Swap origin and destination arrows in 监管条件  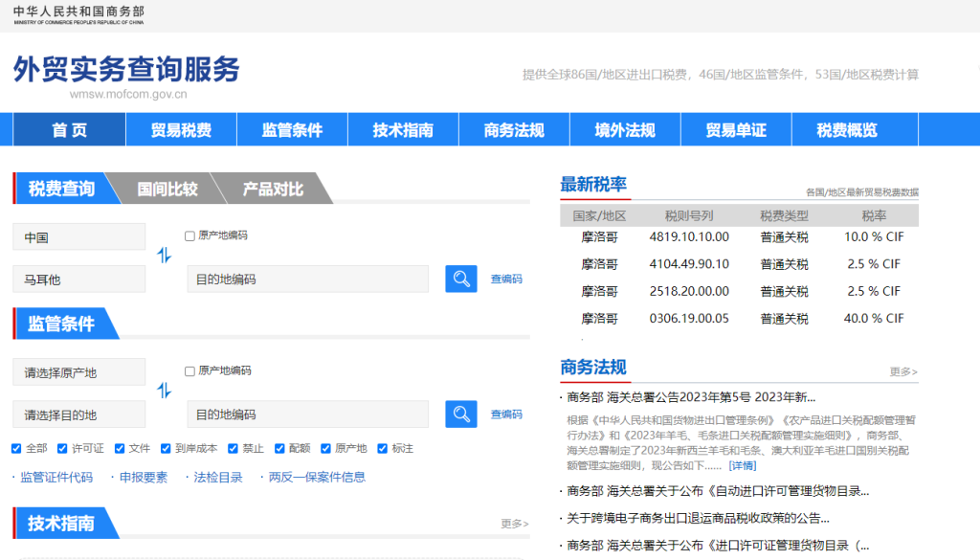coord(164,391)
